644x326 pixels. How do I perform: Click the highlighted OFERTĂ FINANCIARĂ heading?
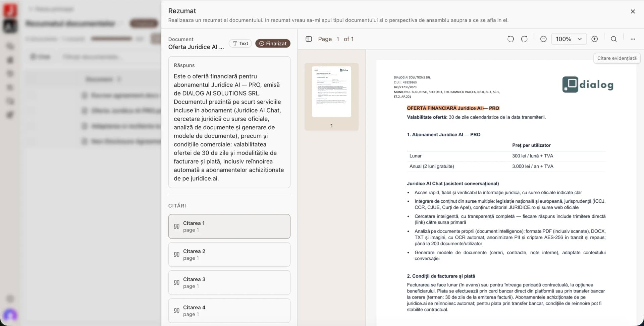coord(453,108)
